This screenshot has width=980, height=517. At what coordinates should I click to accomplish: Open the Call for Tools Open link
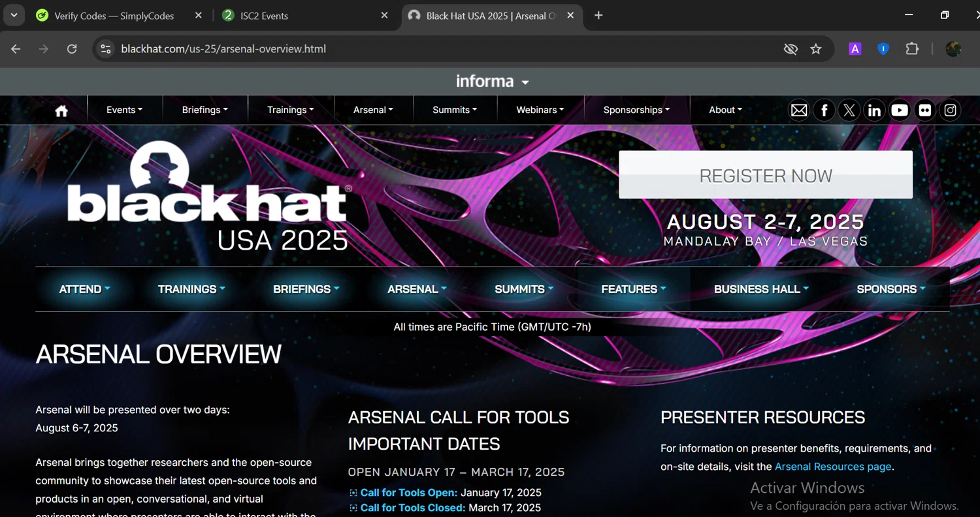[x=409, y=493]
